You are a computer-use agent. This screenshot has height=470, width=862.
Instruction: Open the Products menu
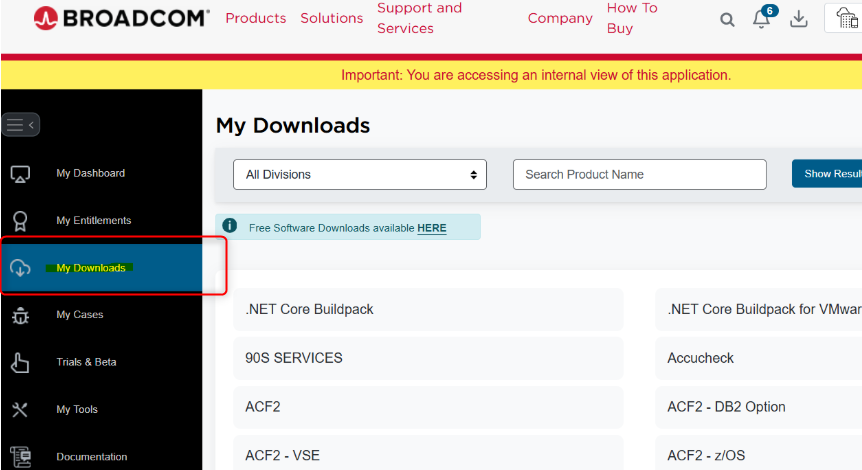(256, 18)
